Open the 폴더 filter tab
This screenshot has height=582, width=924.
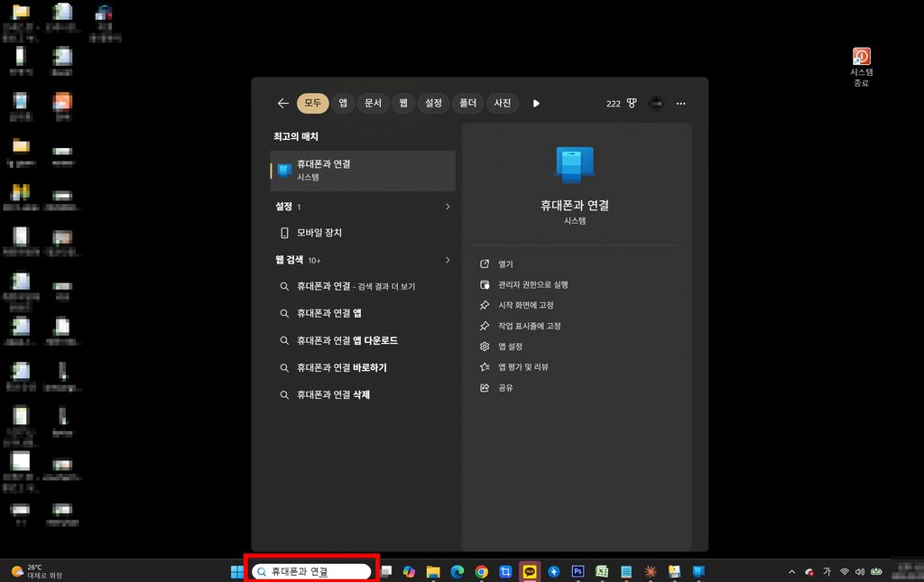click(468, 103)
